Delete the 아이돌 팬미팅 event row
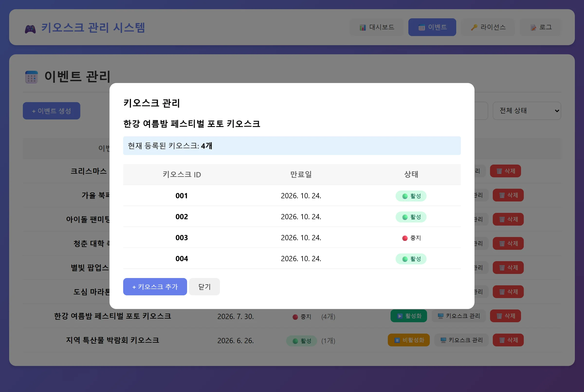The height and width of the screenshot is (392, 584). 508,219
